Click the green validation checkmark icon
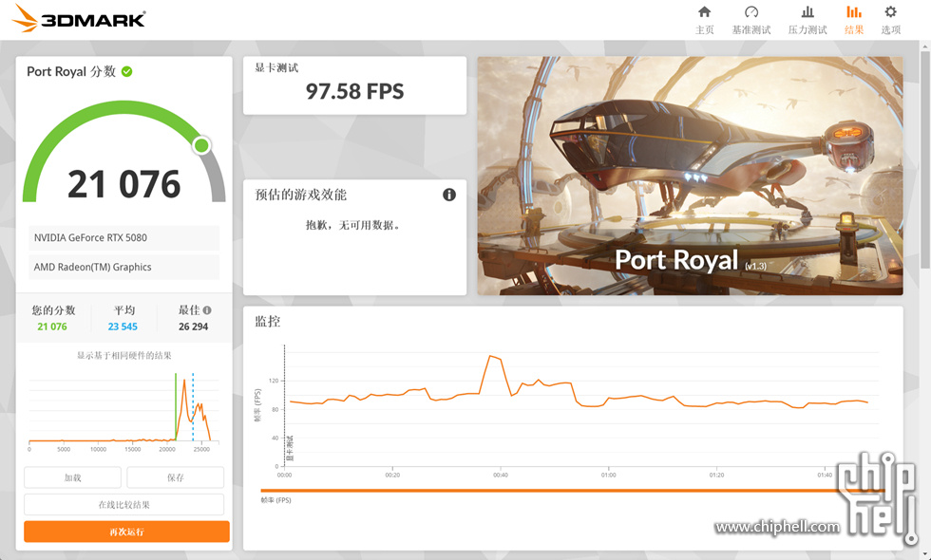This screenshot has width=931, height=560. click(127, 71)
